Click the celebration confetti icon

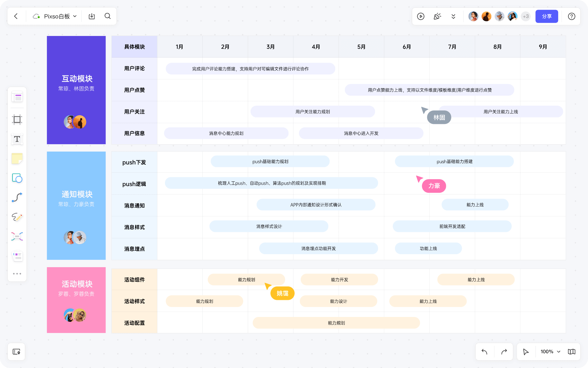(x=437, y=16)
